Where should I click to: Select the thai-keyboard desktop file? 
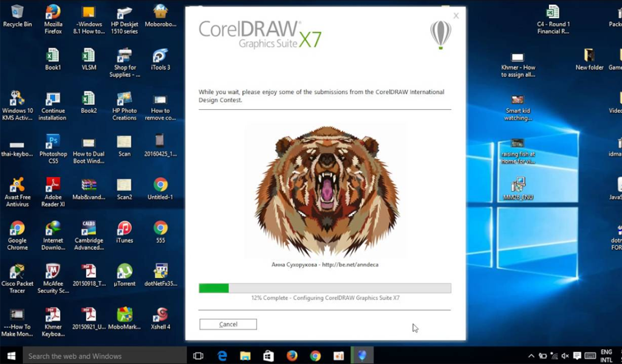[18, 149]
